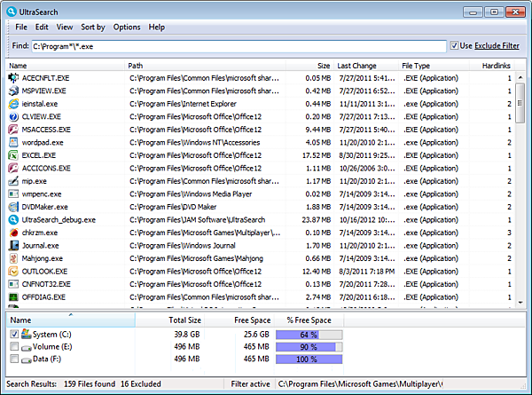Select the 23.87 MB size cell
Image resolution: width=532 pixels, height=395 pixels.
tap(317, 220)
